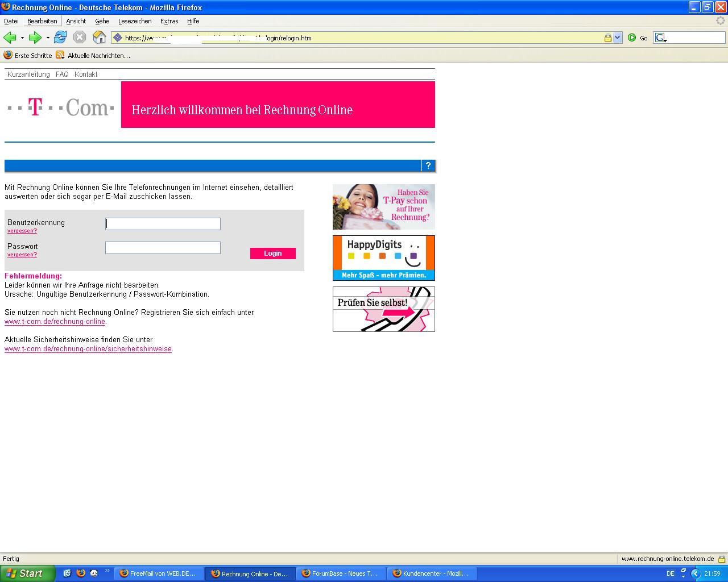The width and height of the screenshot is (728, 582).
Task: Go back with the green left arrow
Action: (x=9, y=38)
